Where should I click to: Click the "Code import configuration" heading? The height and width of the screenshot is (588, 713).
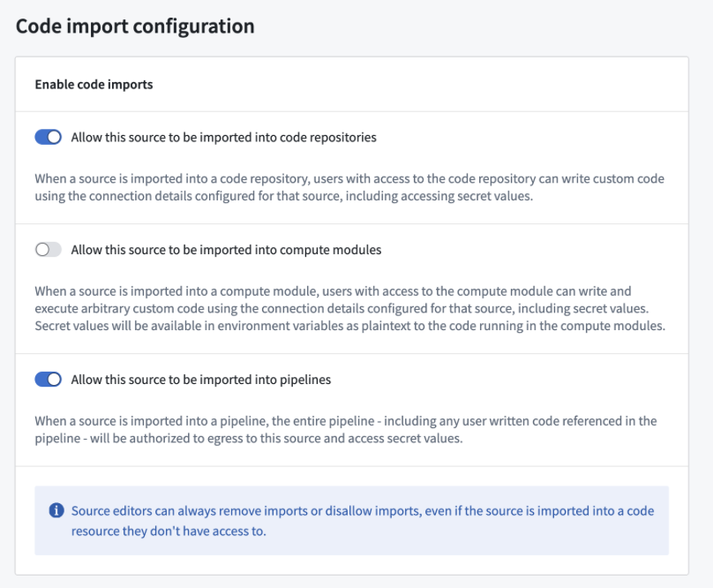[135, 26]
